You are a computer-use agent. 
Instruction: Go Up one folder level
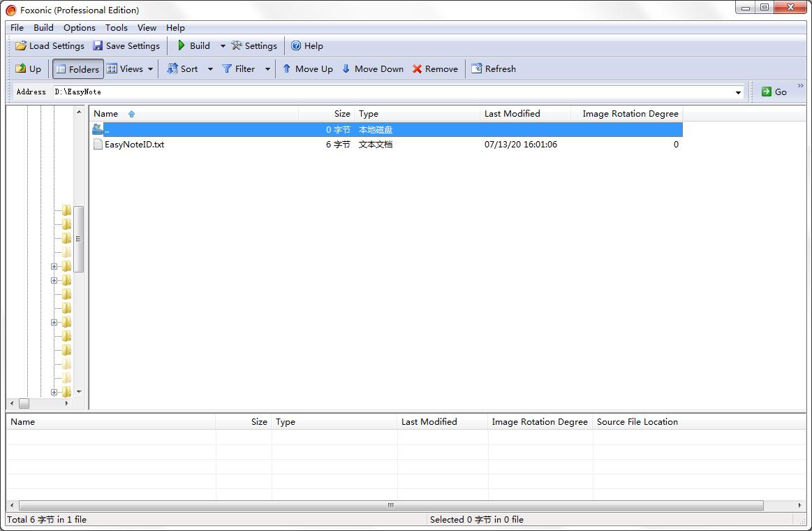tap(29, 69)
